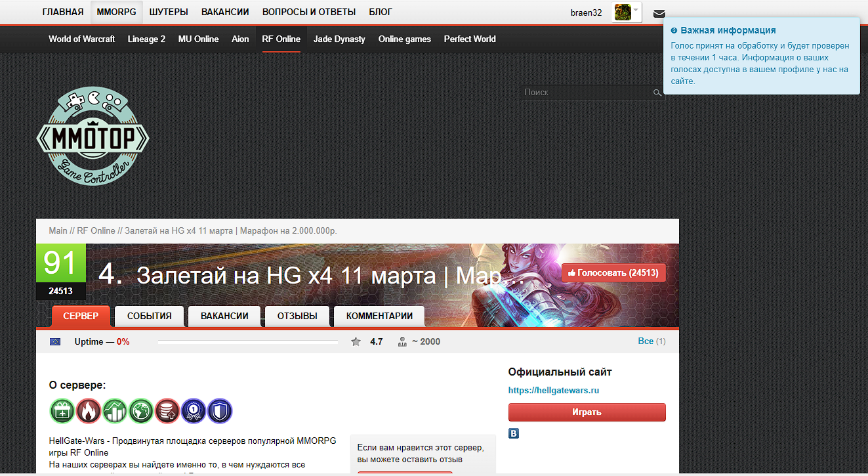The height and width of the screenshot is (476, 868).
Task: Select Aion game category
Action: 240,39
